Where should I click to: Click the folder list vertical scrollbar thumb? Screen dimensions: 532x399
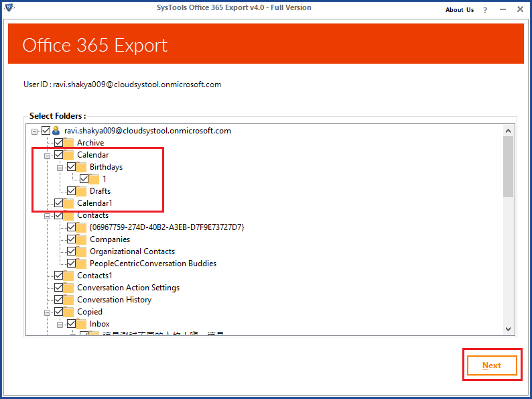[x=508, y=167]
